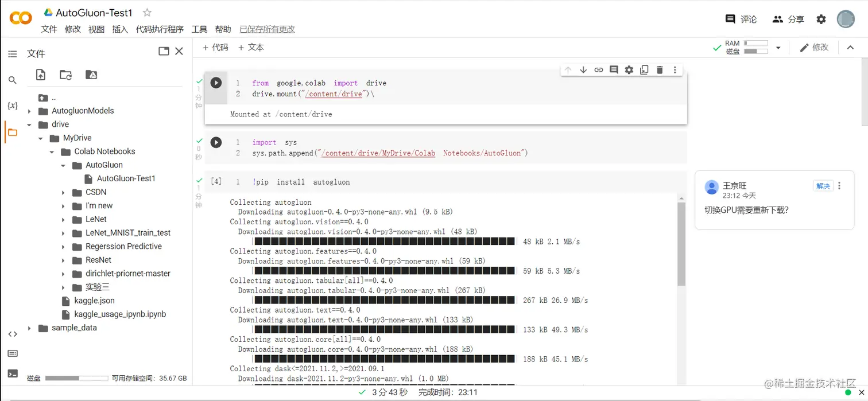Move the cell up
The image size is (868, 401).
568,70
